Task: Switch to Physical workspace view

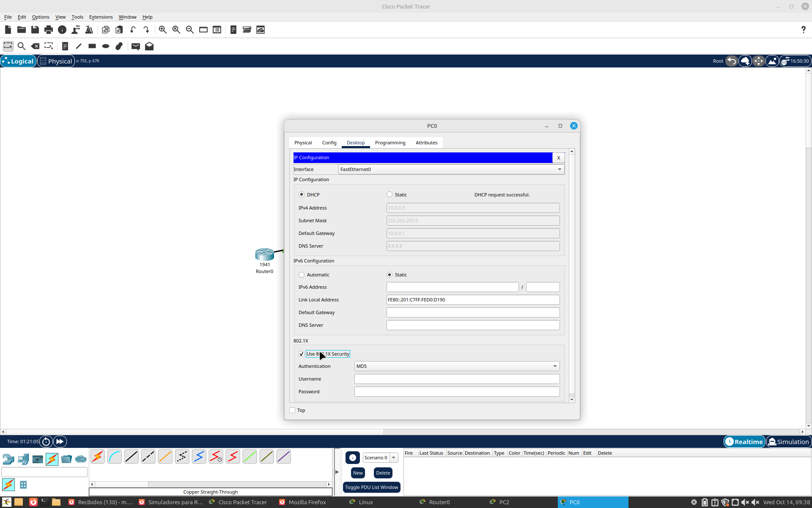Action: 56,61
